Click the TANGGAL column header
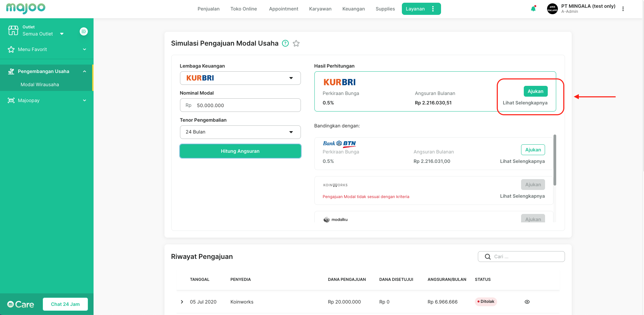The width and height of the screenshot is (644, 315). [x=200, y=280]
